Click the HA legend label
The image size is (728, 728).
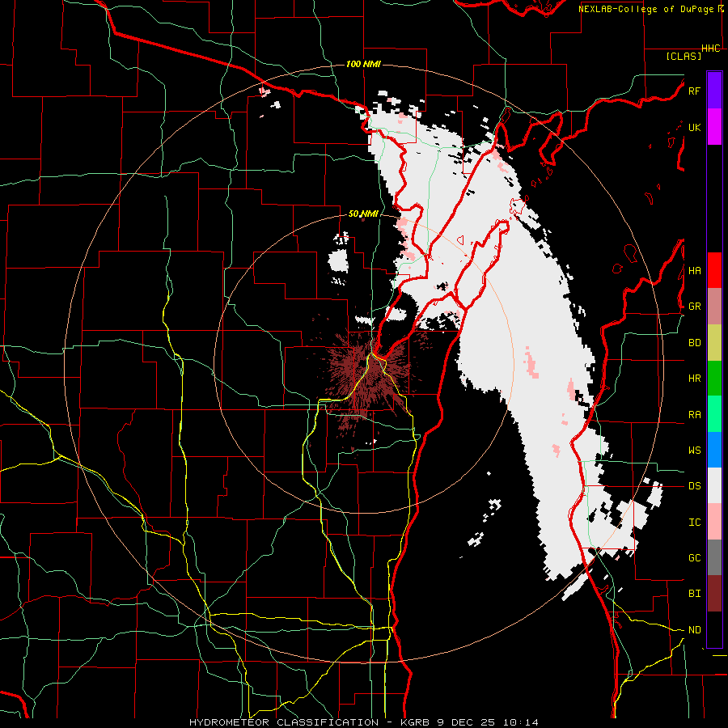tap(694, 270)
